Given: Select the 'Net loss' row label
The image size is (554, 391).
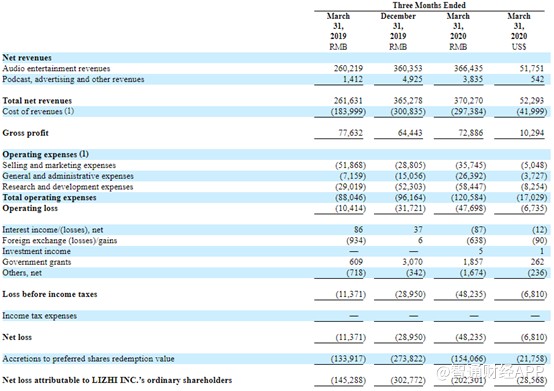Looking at the screenshot, I should [x=17, y=337].
